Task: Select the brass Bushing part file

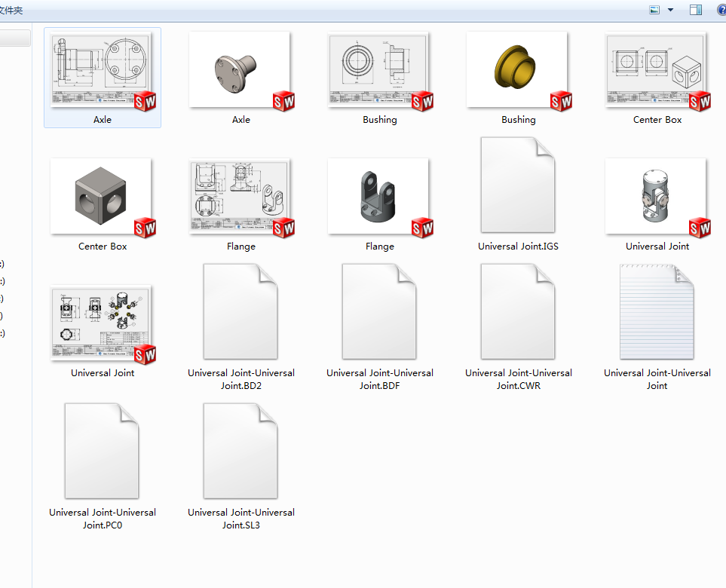Action: click(516, 69)
